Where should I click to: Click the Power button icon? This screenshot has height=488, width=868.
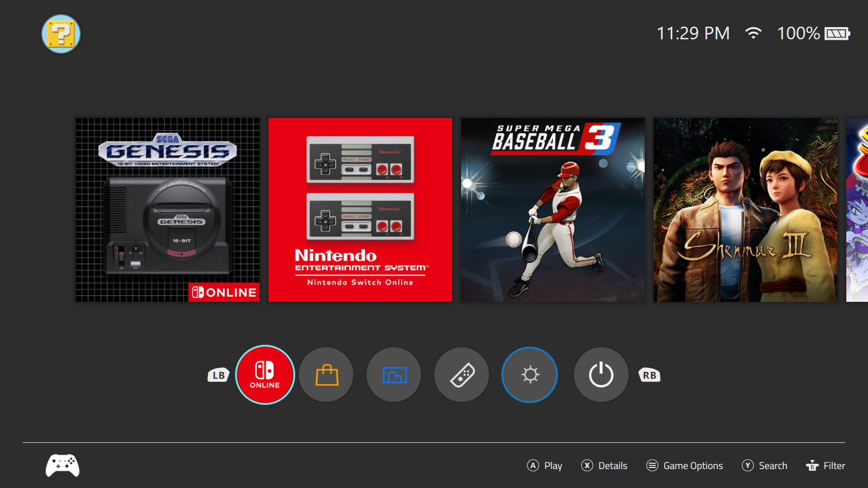click(601, 375)
